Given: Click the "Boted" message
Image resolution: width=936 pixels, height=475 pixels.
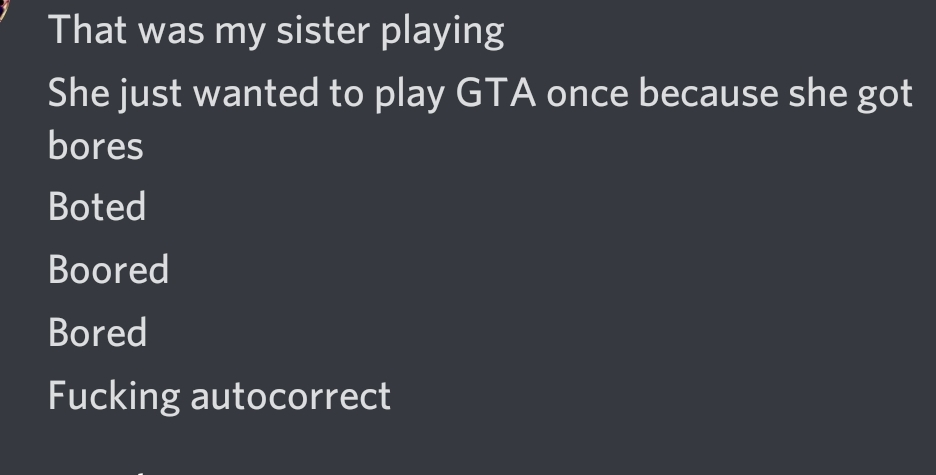Looking at the screenshot, I should [x=97, y=206].
